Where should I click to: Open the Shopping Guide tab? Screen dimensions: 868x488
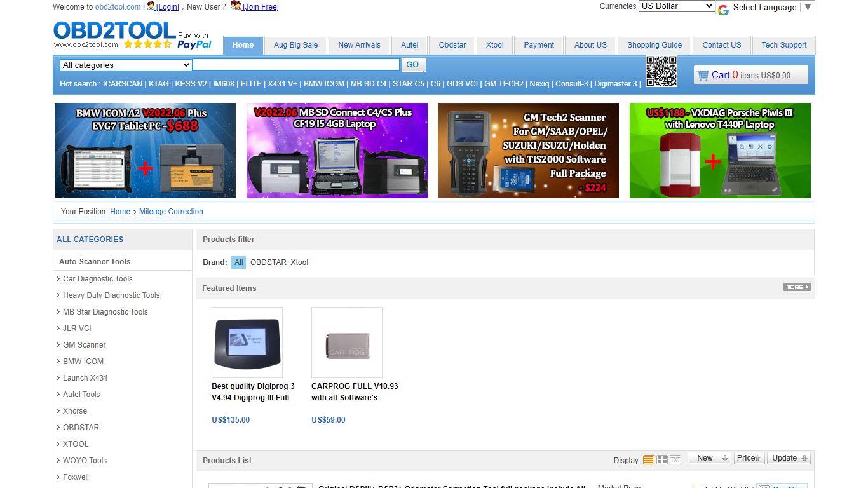coord(654,45)
